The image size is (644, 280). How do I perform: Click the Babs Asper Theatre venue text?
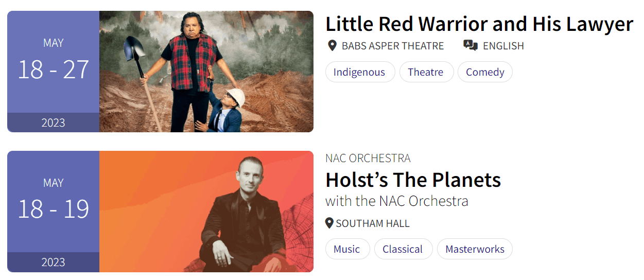pyautogui.click(x=393, y=46)
